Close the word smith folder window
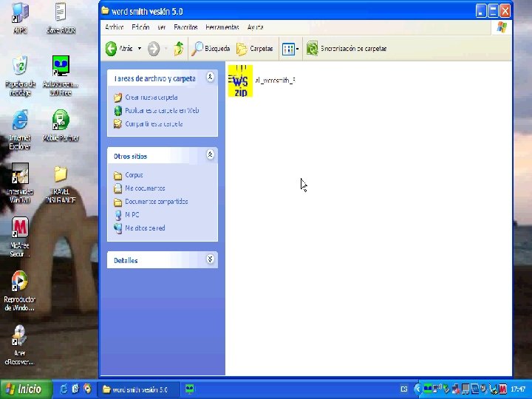This screenshot has width=532, height=399. 505,11
